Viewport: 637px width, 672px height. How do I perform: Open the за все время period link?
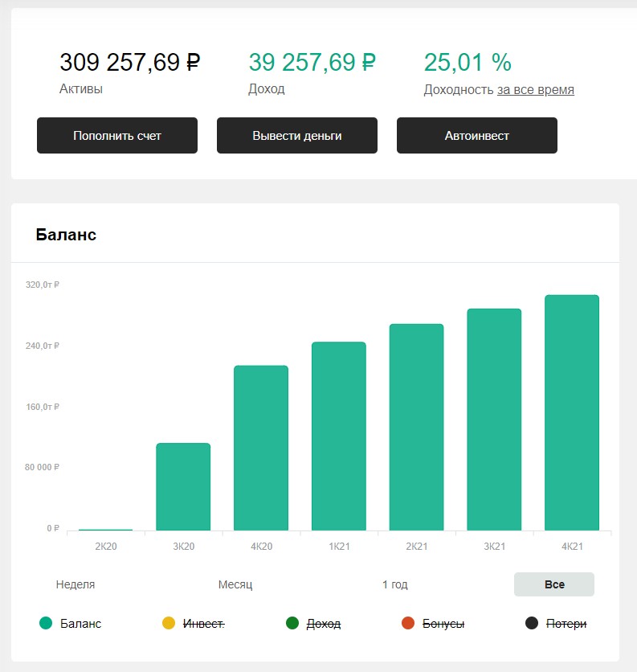[536, 90]
